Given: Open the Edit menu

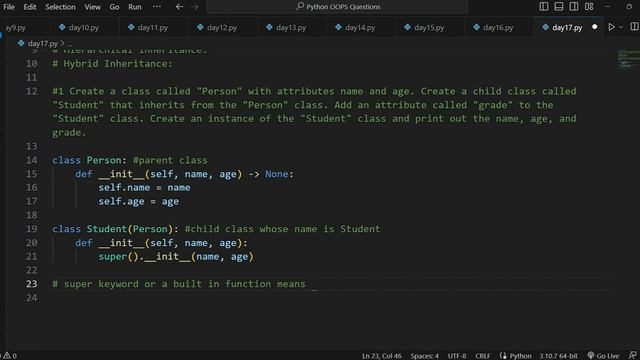Looking at the screenshot, I should click(x=30, y=7).
